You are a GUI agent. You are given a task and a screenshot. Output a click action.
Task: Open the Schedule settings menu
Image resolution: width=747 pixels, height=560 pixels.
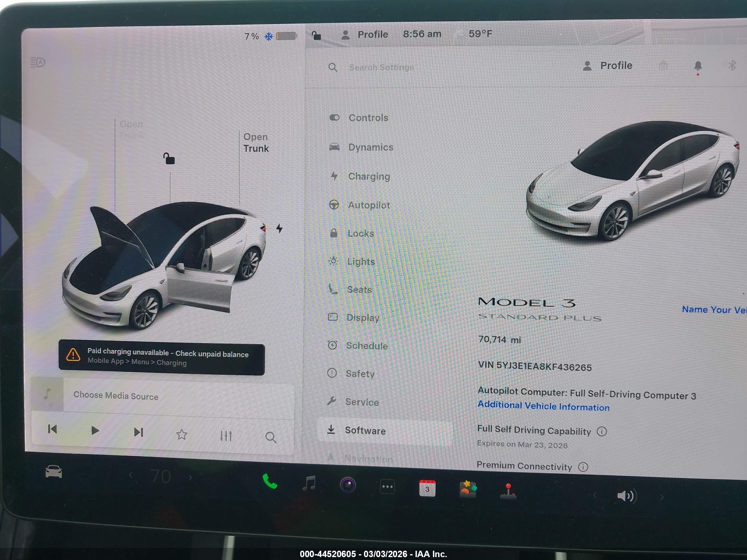pyautogui.click(x=358, y=345)
